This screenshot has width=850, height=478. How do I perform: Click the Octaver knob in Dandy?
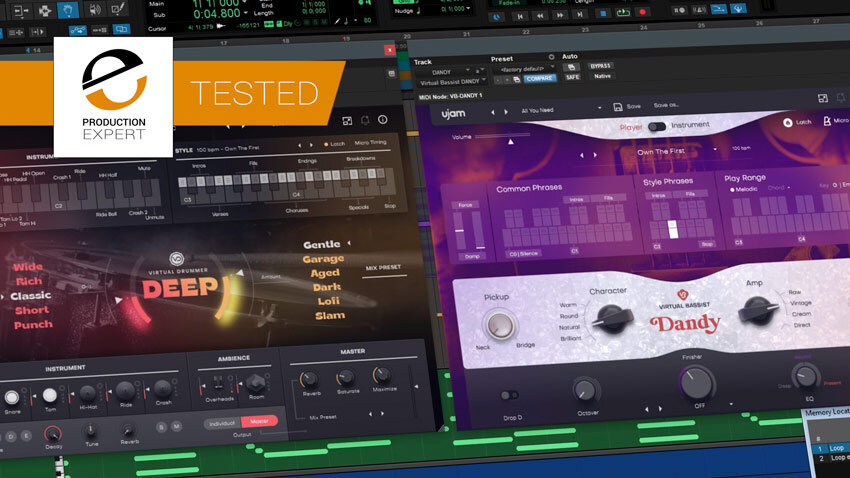[x=585, y=391]
